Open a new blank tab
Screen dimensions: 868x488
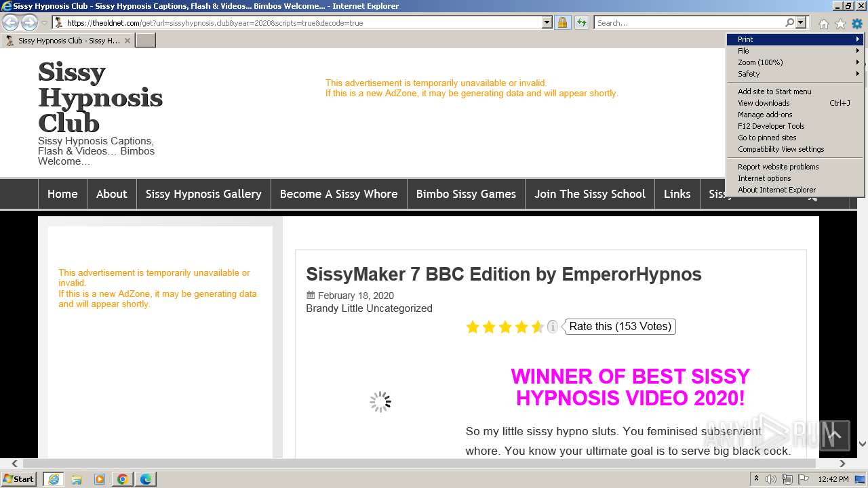coord(146,40)
